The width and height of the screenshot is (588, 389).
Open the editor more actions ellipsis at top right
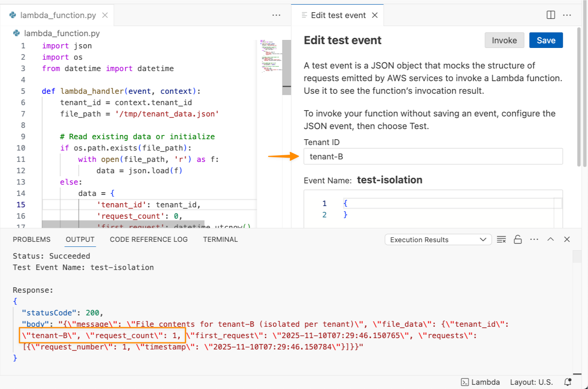[567, 15]
